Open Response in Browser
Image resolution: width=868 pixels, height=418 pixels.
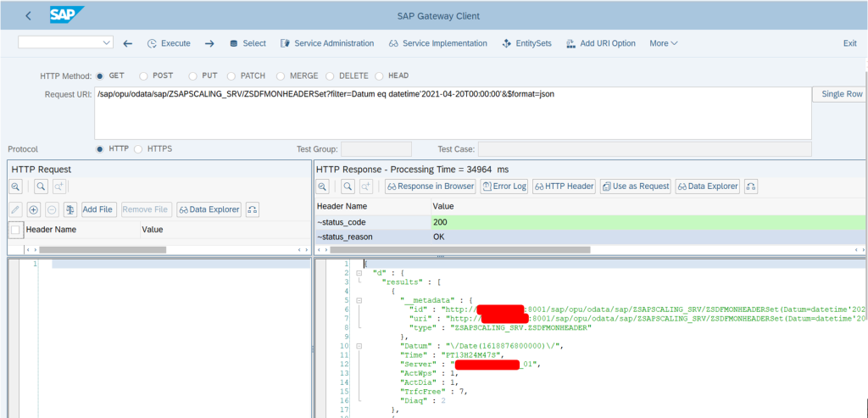click(x=431, y=187)
